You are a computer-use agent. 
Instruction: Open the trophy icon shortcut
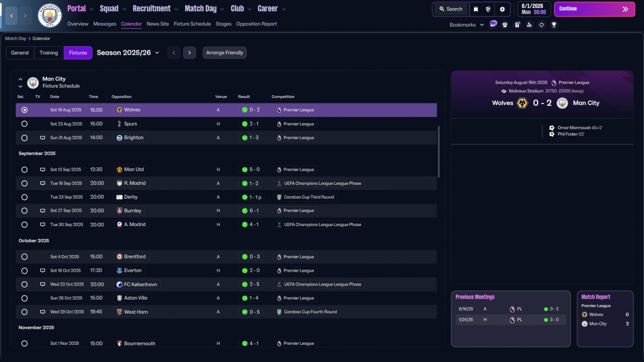[x=554, y=25]
